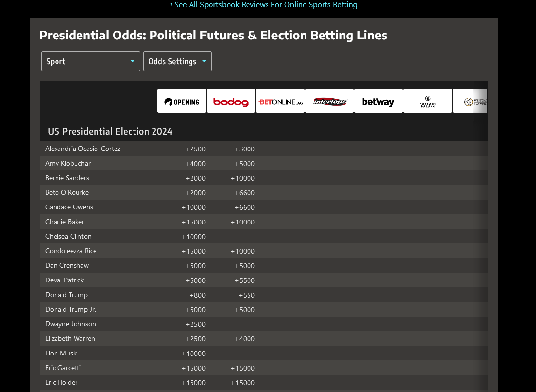Click Candace Owens row name
Image resolution: width=536 pixels, height=392 pixels.
pos(69,207)
